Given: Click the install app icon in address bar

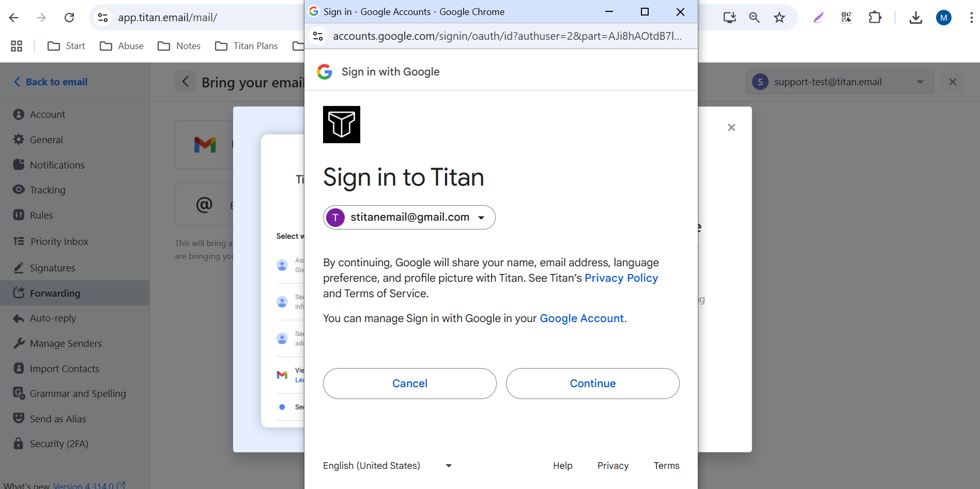Looking at the screenshot, I should point(729,18).
